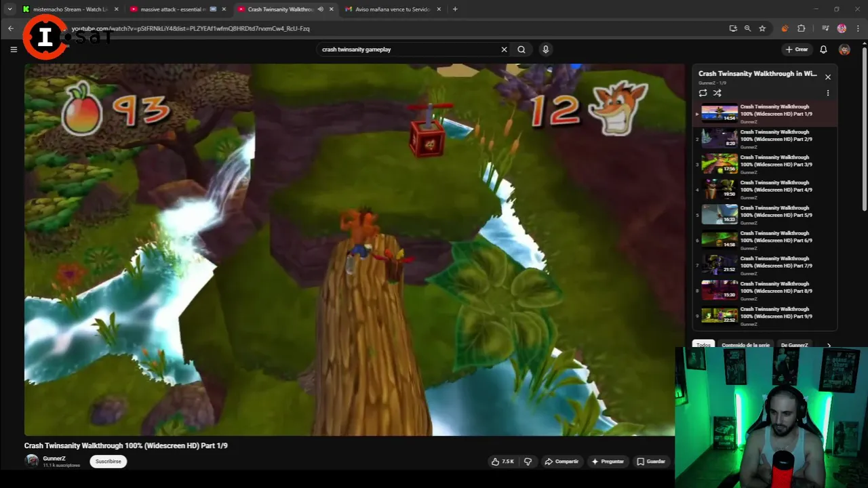The image size is (868, 488).
Task: Open the playlist title Crash Twinsanity Walkthrough in Wi...
Action: tap(757, 74)
